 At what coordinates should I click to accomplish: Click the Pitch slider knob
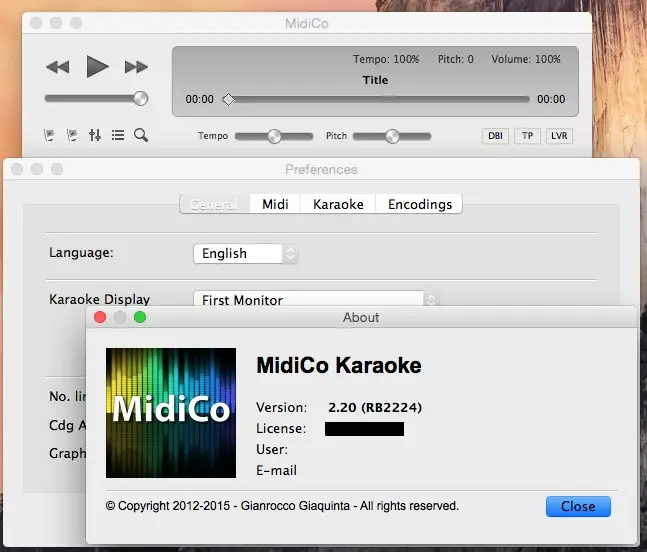click(392, 136)
